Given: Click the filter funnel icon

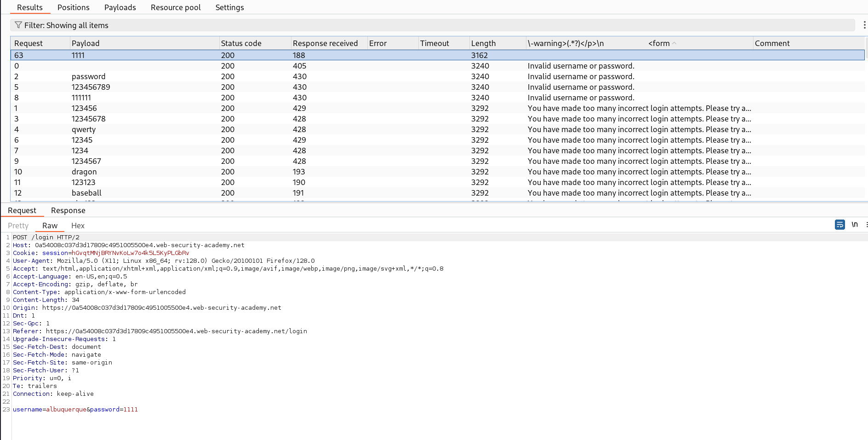Looking at the screenshot, I should click(x=18, y=25).
